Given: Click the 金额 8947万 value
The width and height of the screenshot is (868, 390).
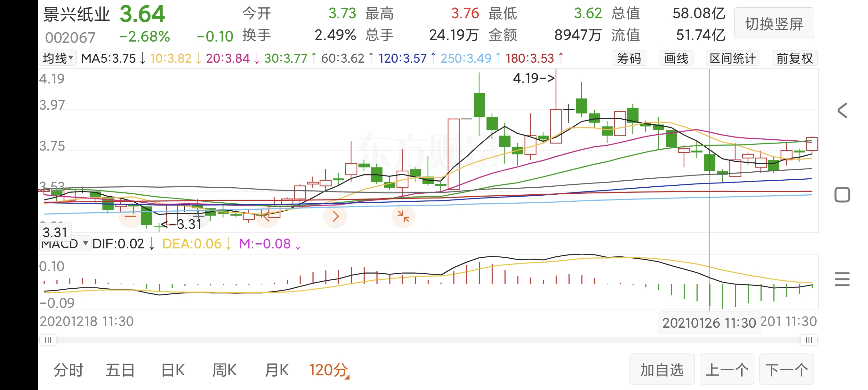Looking at the screenshot, I should coord(578,35).
